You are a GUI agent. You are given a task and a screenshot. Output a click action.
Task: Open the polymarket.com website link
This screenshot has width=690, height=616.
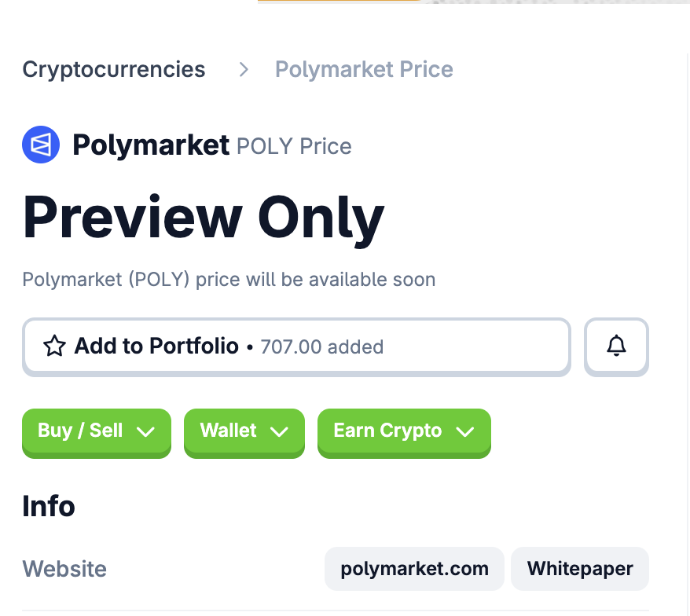point(414,569)
